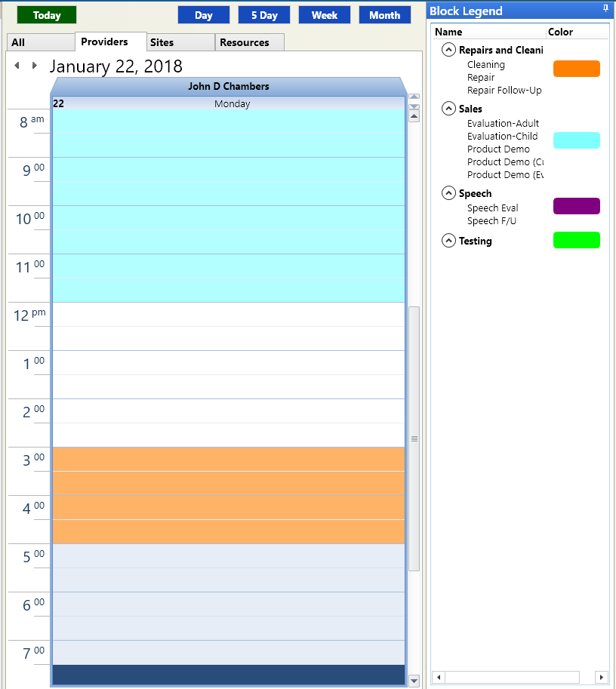
Task: Open the Resources tab
Action: click(x=250, y=42)
